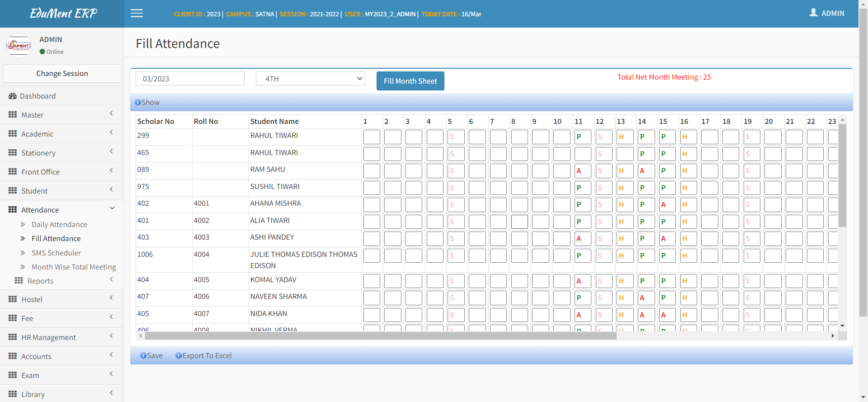The height and width of the screenshot is (402, 868).
Task: Open the 4TH class dropdown
Action: coord(310,79)
